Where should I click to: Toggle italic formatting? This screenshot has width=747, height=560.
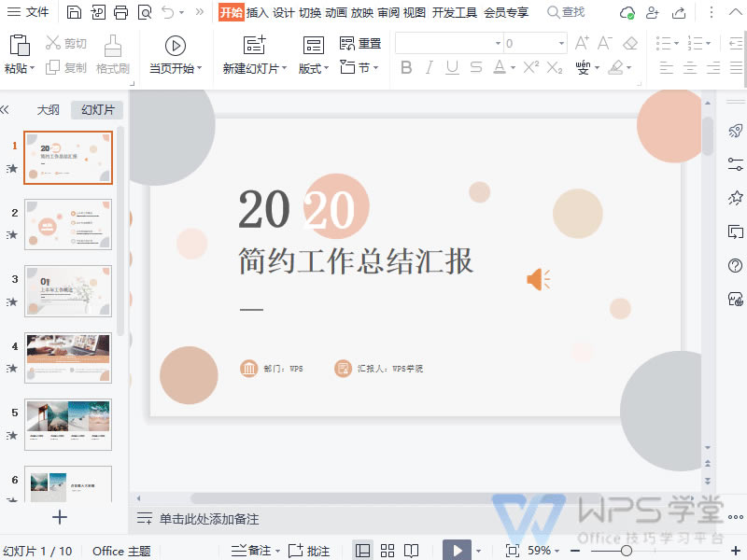429,67
